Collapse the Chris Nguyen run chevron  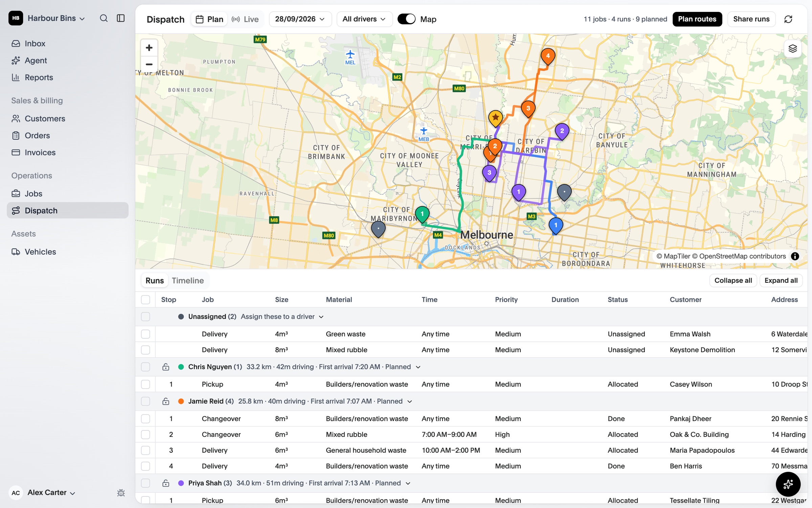418,367
